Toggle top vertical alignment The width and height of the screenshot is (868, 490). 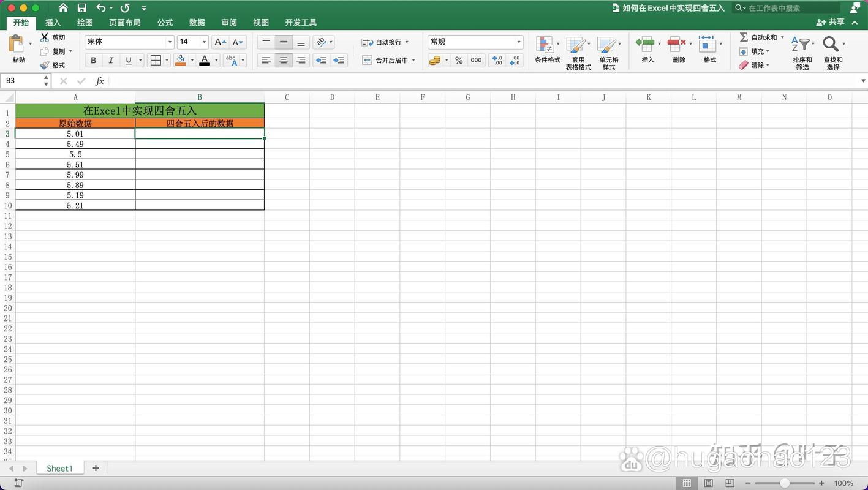(x=266, y=42)
